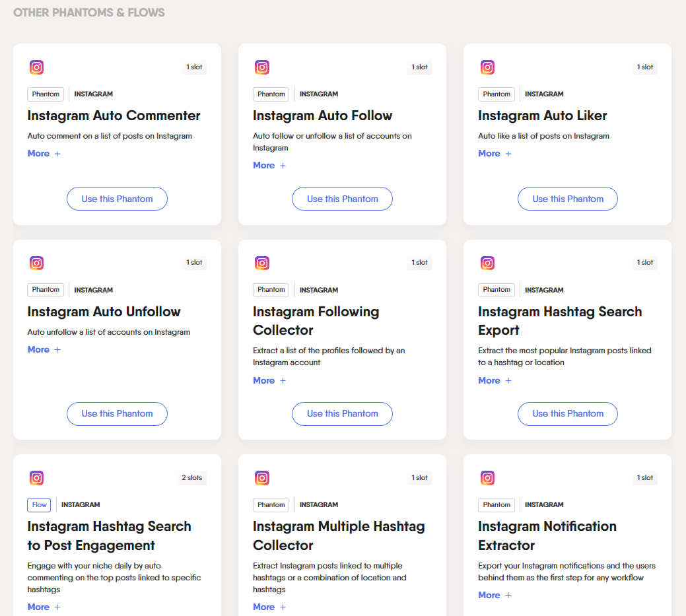Expand More on Instagram Following Collector
Viewport: 686px width, 616px height.
[269, 380]
